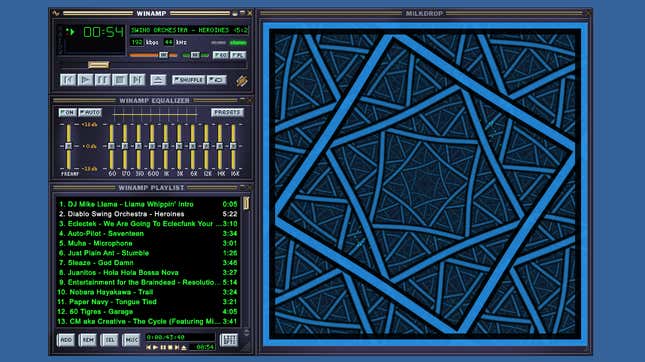The image size is (645, 362).
Task: Click the 16K equalizer band slider
Action: tap(234, 146)
